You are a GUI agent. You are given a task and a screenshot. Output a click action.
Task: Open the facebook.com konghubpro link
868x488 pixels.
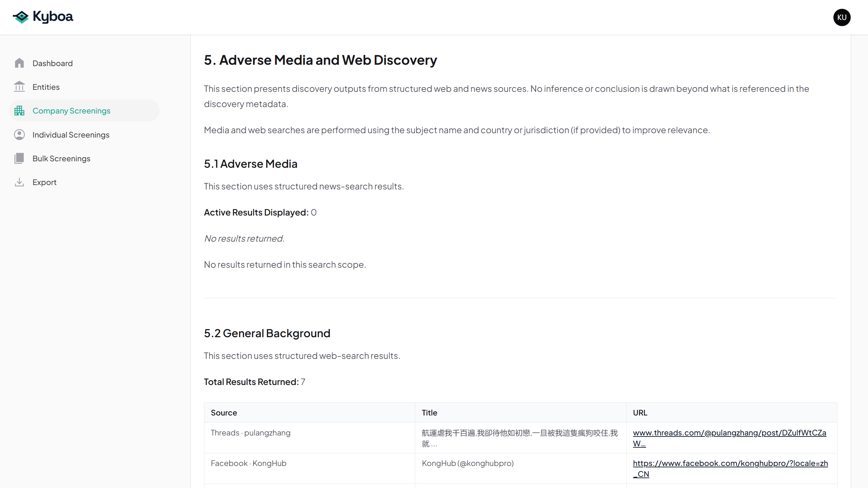click(x=730, y=468)
